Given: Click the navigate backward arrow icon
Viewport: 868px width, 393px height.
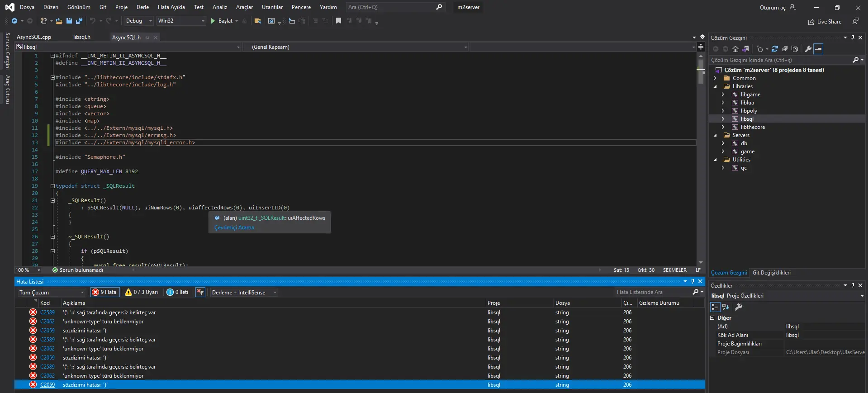Looking at the screenshot, I should tap(14, 21).
